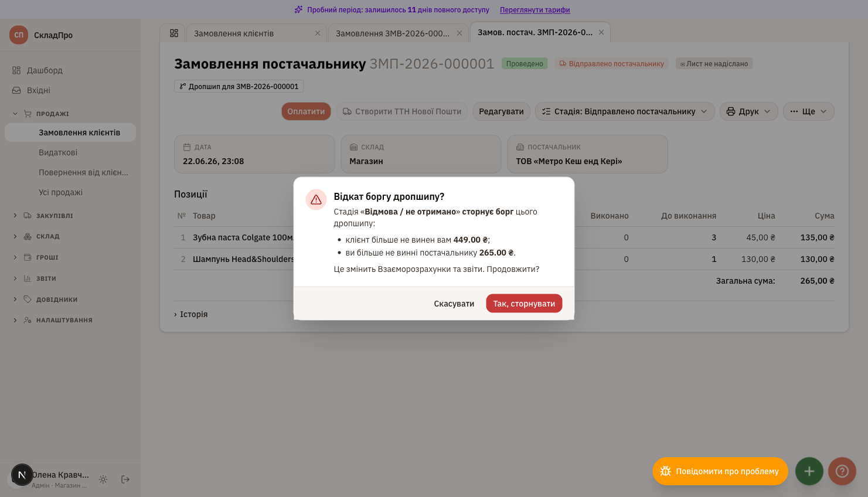Click the СКЛАД boxes icon

(28, 237)
